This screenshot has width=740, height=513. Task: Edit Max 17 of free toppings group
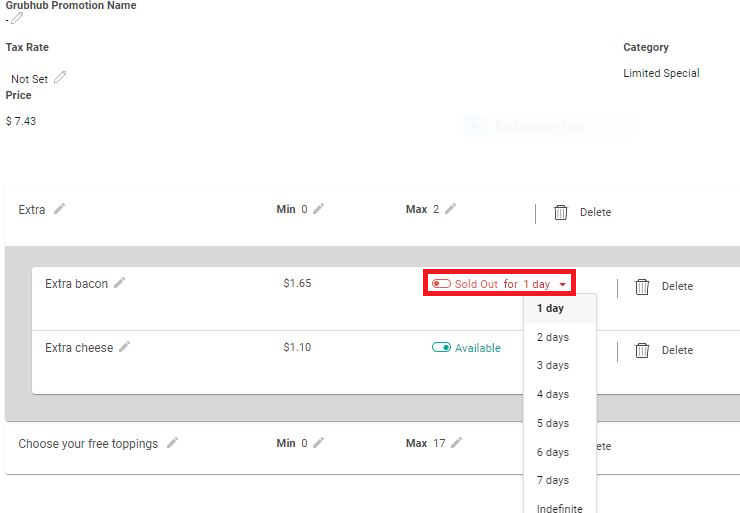coord(456,443)
